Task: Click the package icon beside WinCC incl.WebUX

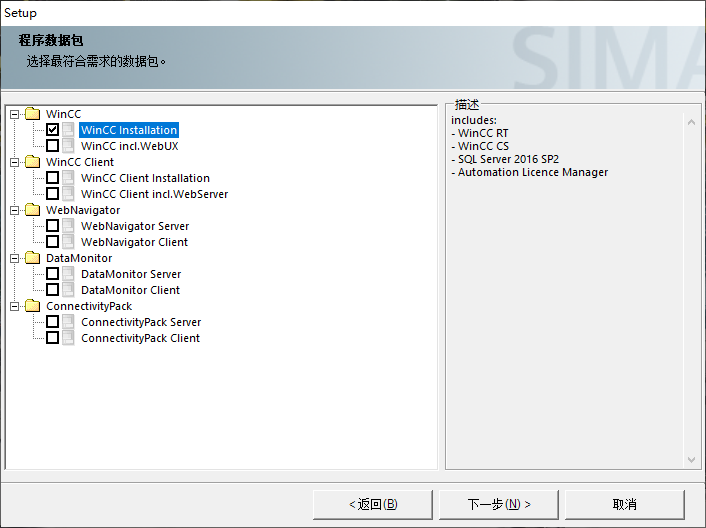Action: (x=68, y=146)
